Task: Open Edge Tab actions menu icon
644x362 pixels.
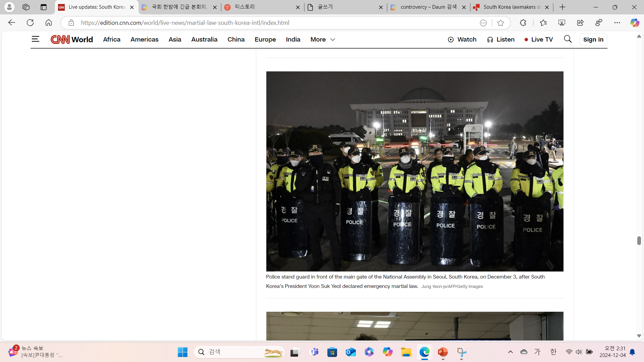Action: pos(43,7)
